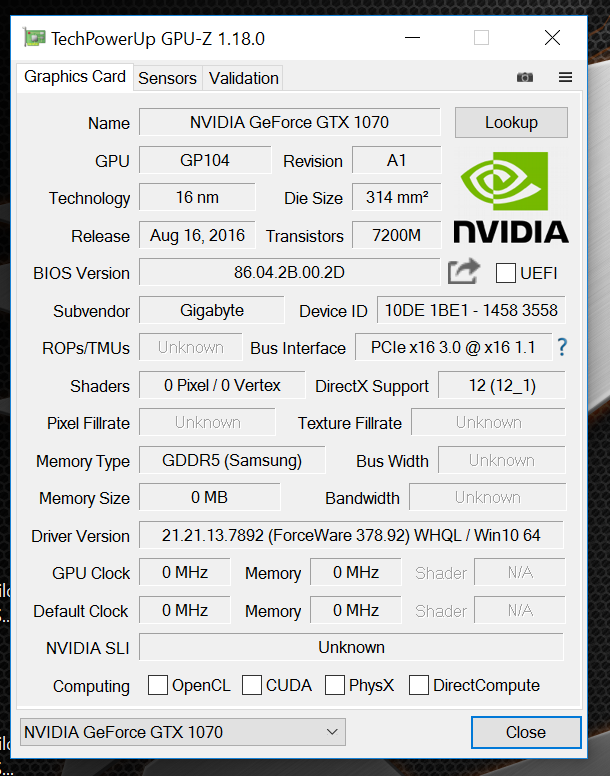This screenshot has width=610, height=776.
Task: Close the window with the X button
Action: (552, 38)
